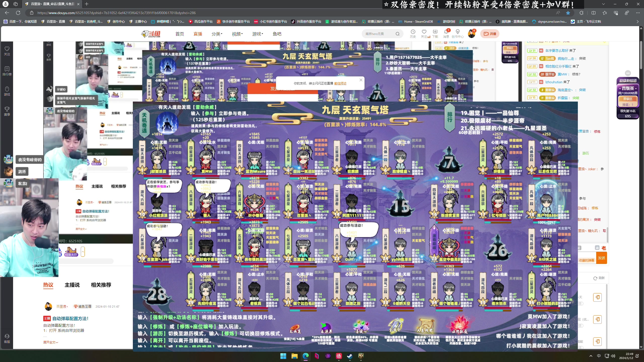Open the 消息 notification bell
Screen dimensions: 644x362
click(446, 32)
